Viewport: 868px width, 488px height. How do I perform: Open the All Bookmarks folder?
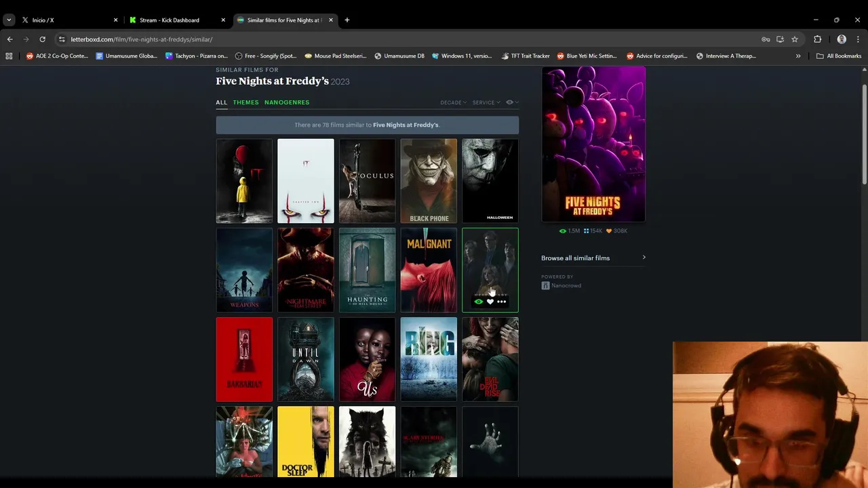tap(839, 56)
